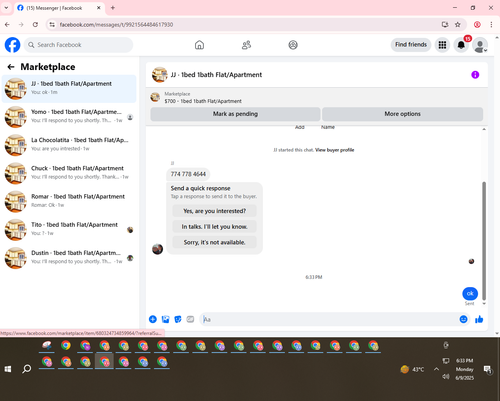
Task: Send a thumbs up like
Action: [x=479, y=319]
